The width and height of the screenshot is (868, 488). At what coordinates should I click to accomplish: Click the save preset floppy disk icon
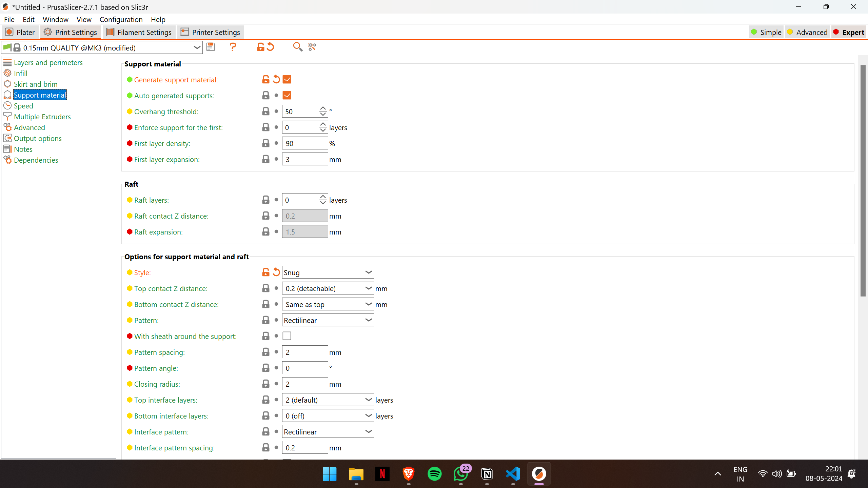(211, 47)
